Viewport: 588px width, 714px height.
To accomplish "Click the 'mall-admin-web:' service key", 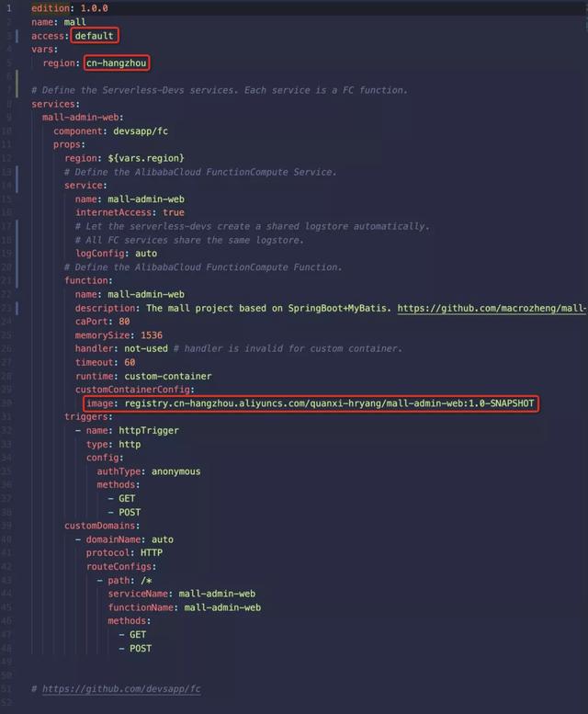I will [83, 118].
